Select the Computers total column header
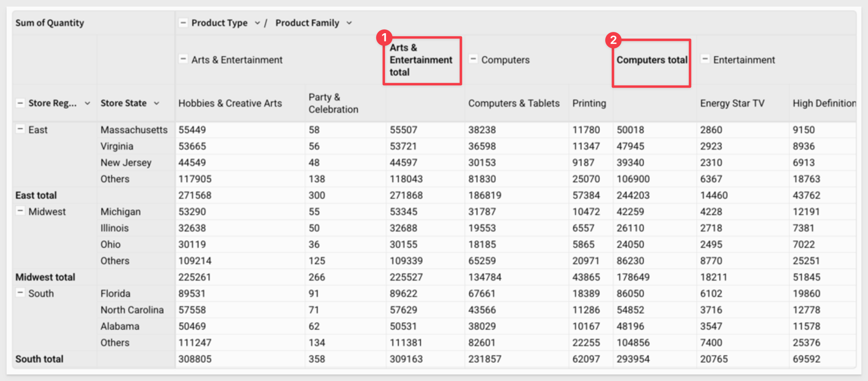Image resolution: width=868 pixels, height=381 pixels. pos(652,60)
